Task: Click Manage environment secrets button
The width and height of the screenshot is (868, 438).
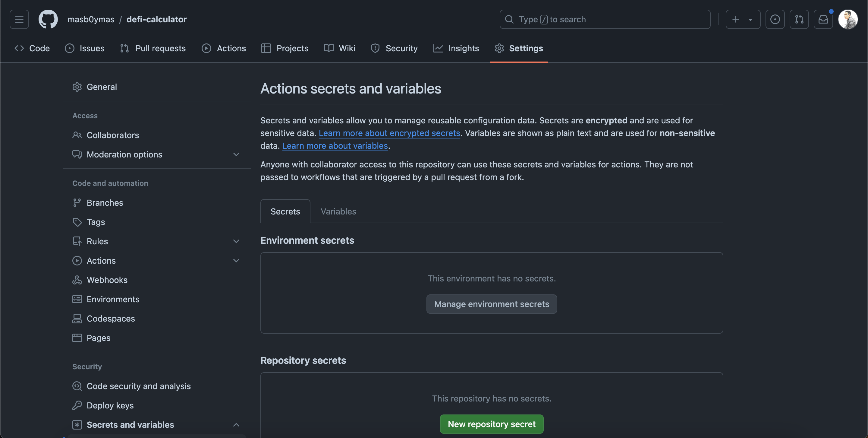Action: click(491, 304)
